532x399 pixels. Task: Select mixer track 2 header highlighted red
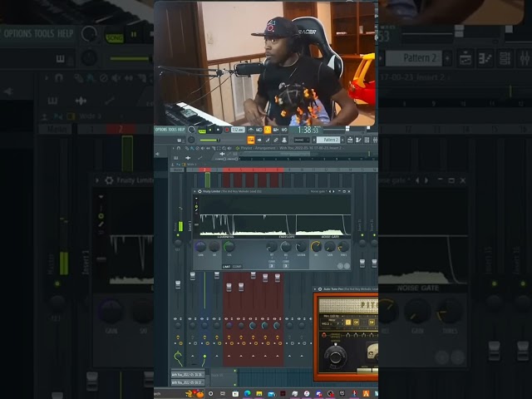point(204,170)
